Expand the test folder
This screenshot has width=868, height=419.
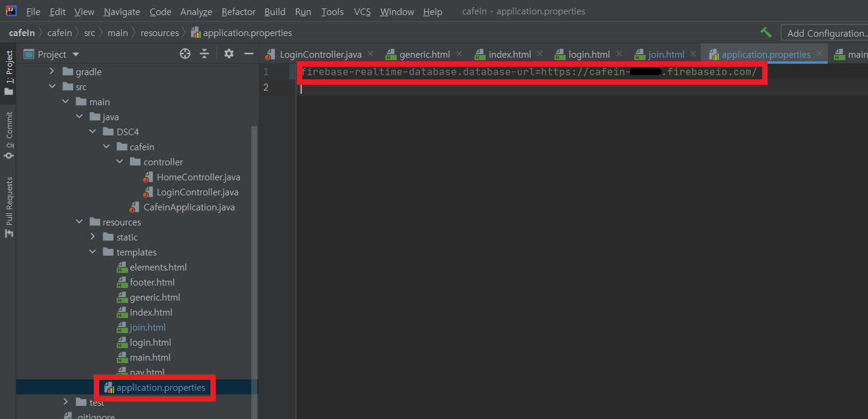pos(66,402)
